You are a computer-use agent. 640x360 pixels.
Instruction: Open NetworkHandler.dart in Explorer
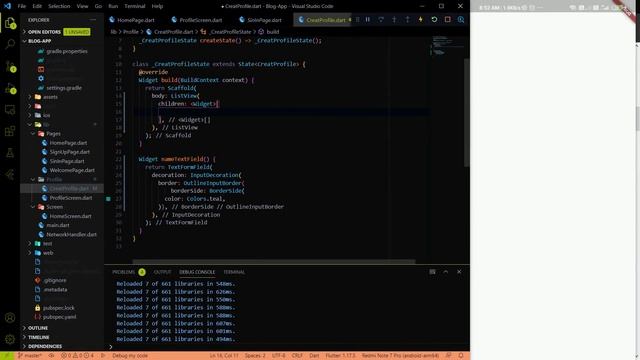pos(71,235)
